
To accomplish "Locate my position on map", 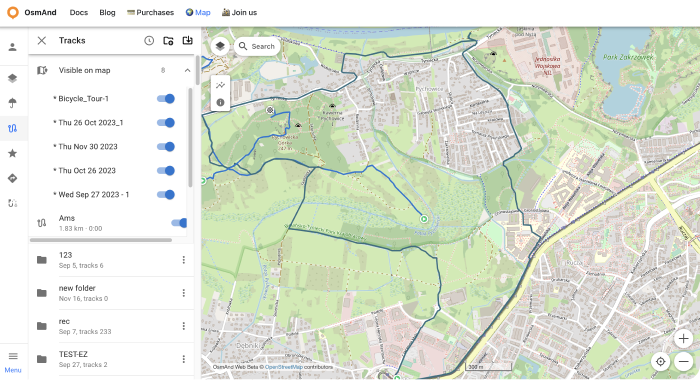I will pyautogui.click(x=661, y=361).
